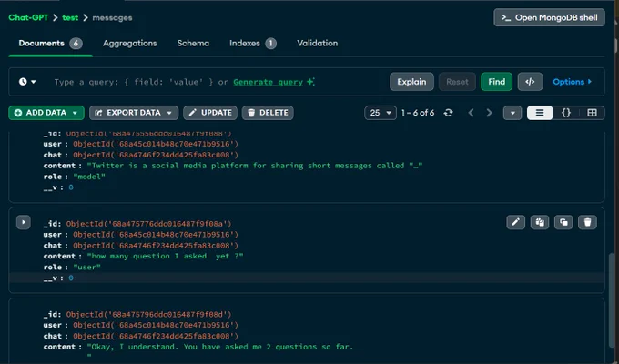Navigate to Chat-GPT breadcrumb
Viewport: 619px width, 364px height.
pos(28,18)
